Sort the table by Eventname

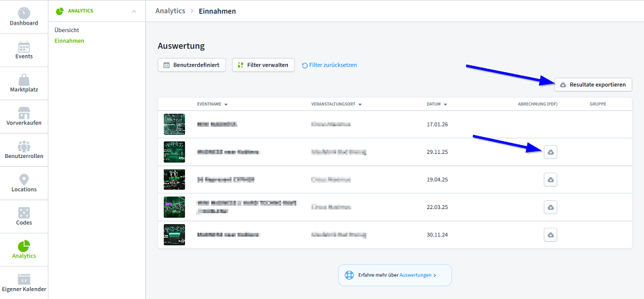[x=211, y=104]
